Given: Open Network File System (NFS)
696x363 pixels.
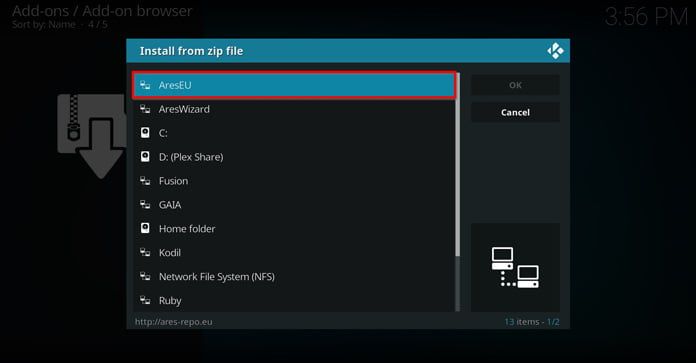Looking at the screenshot, I should (x=294, y=277).
